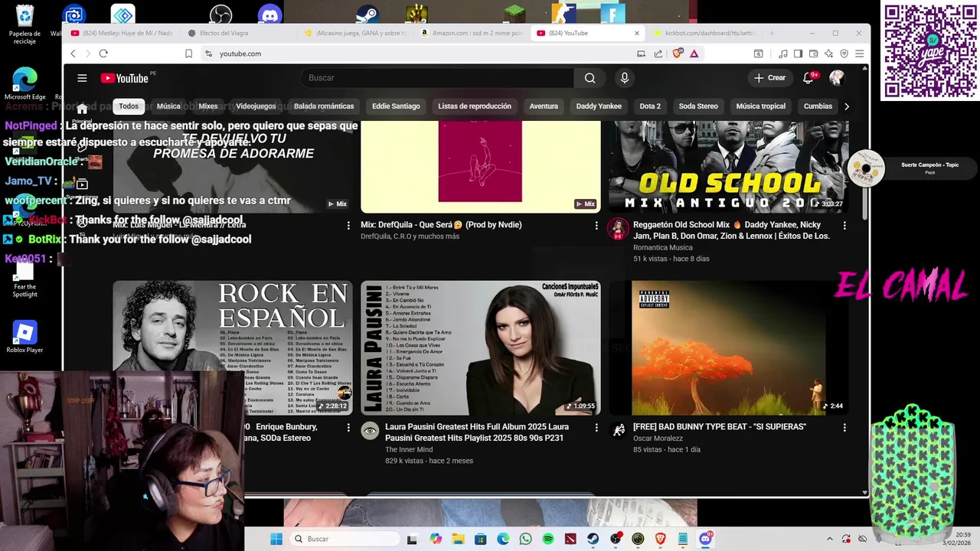Open WhatsApp from the taskbar
This screenshot has height=551, width=980.
pos(525,539)
